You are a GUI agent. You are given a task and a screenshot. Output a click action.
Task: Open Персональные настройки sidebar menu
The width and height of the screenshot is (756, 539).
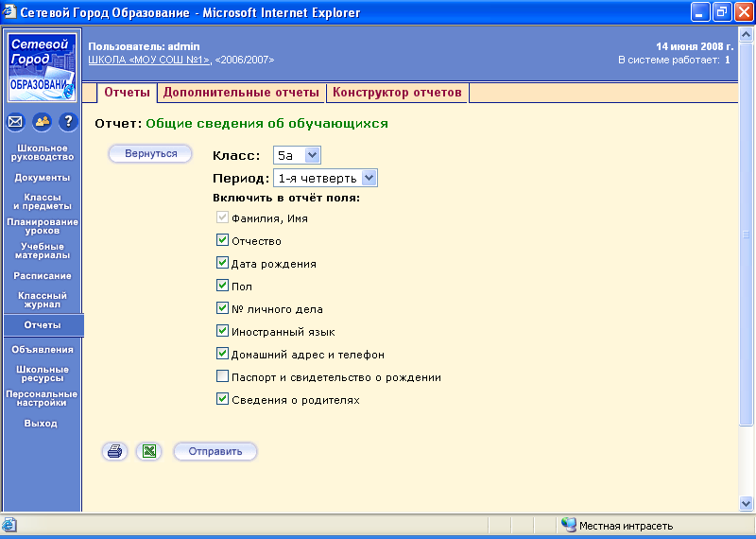point(42,399)
